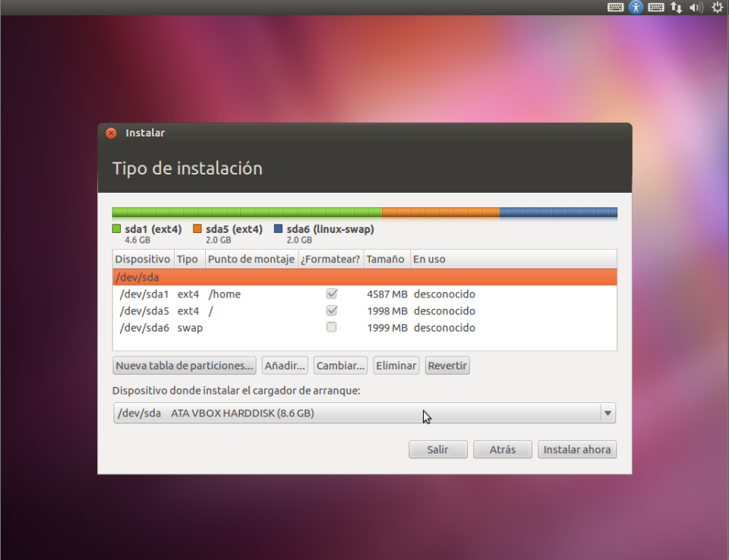Click the Revertir button
729x560 pixels.
[447, 366]
